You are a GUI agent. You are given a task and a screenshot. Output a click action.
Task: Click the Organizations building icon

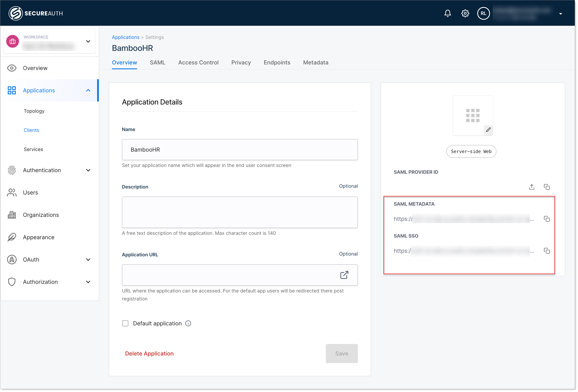12,215
